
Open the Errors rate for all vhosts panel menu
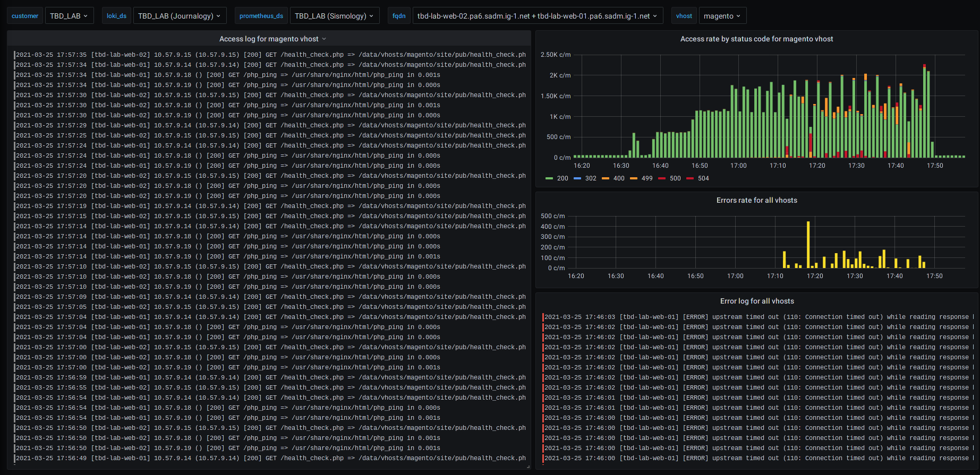coord(756,200)
